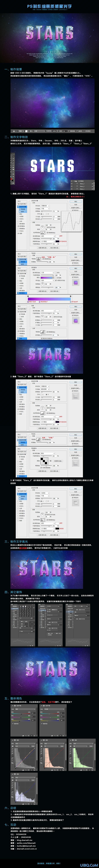The width and height of the screenshot is (99, 868).
Task: Open 方法 dropdown in the first bevel dialog
Action: (x=45, y=209)
